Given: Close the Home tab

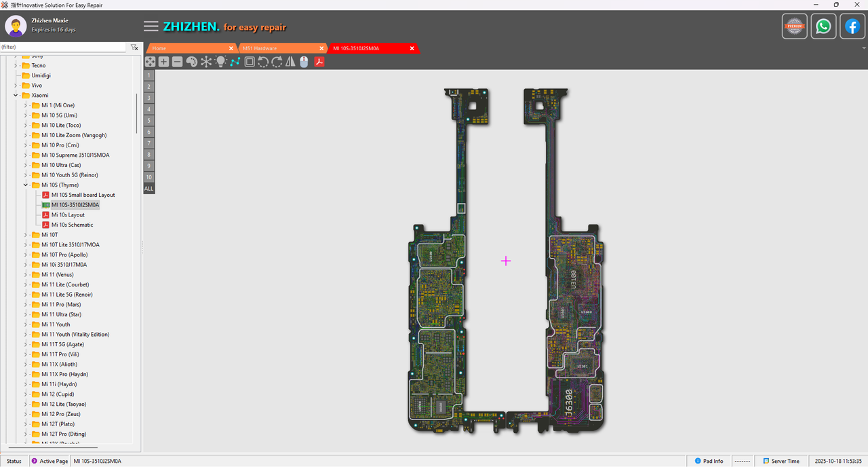Looking at the screenshot, I should pos(231,48).
